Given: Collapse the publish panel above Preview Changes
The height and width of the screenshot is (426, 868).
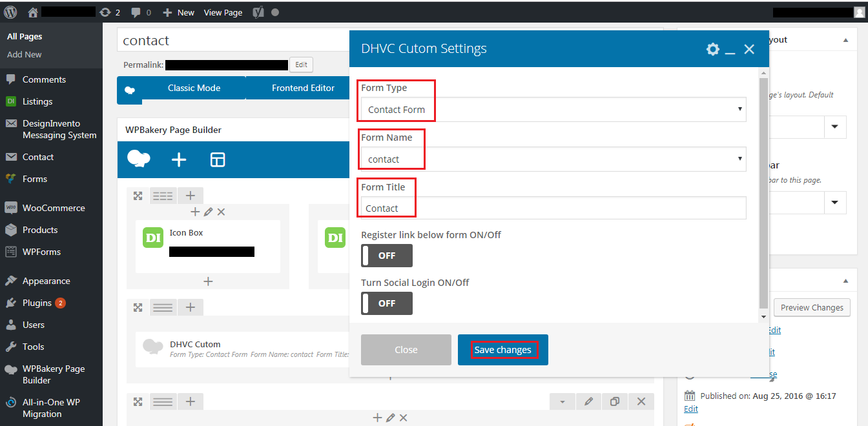Looking at the screenshot, I should coord(845,281).
